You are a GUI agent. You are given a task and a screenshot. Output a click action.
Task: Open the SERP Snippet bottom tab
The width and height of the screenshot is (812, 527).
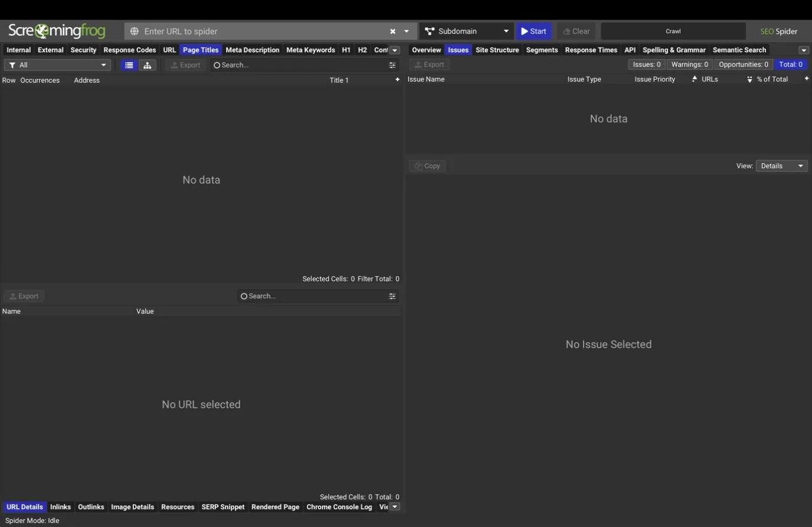coord(223,507)
